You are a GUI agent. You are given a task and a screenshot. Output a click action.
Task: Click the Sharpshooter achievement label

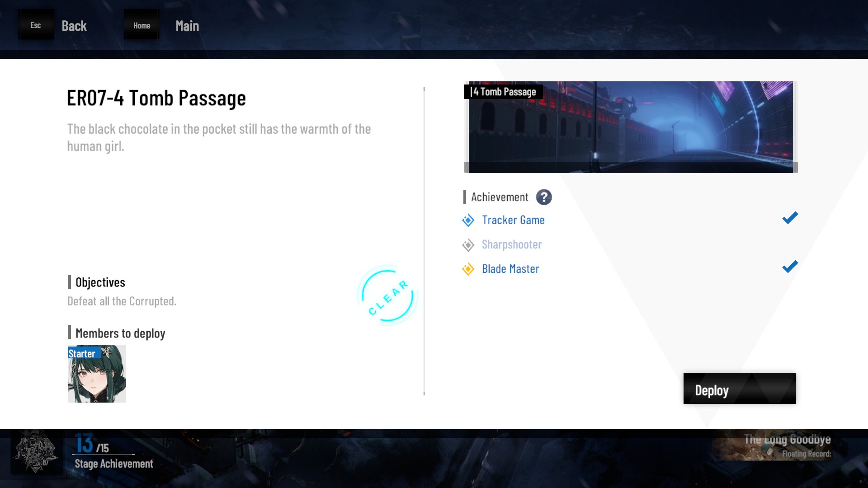(x=512, y=244)
